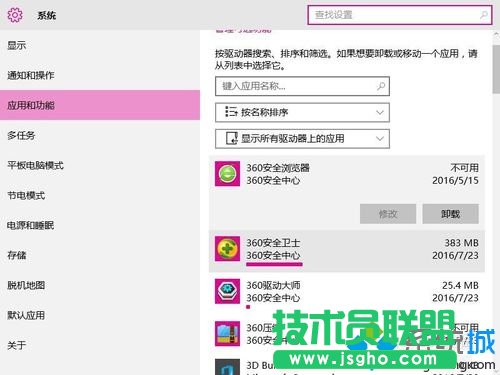
Task: Click the chevron on the sort dropdown
Action: pyautogui.click(x=380, y=112)
